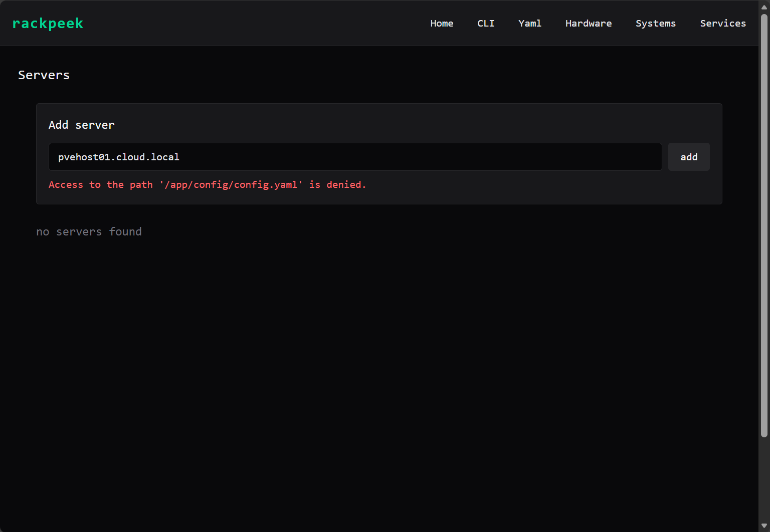Viewport: 770px width, 532px height.
Task: Navigate to Hardware section
Action: pos(589,24)
